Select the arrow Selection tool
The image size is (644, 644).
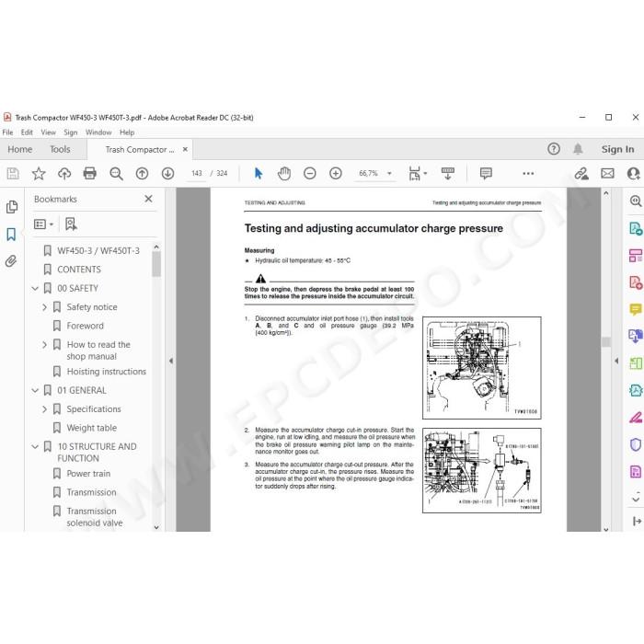pyautogui.click(x=259, y=174)
